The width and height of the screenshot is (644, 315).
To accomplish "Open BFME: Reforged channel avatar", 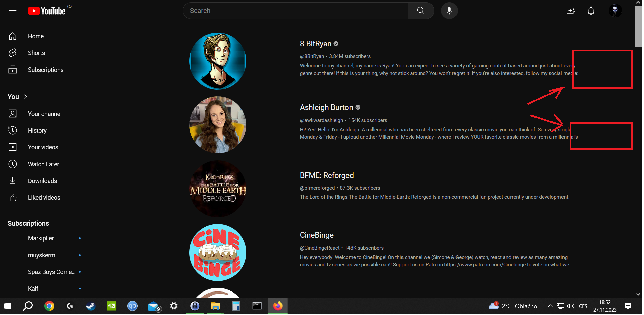I will [x=218, y=189].
